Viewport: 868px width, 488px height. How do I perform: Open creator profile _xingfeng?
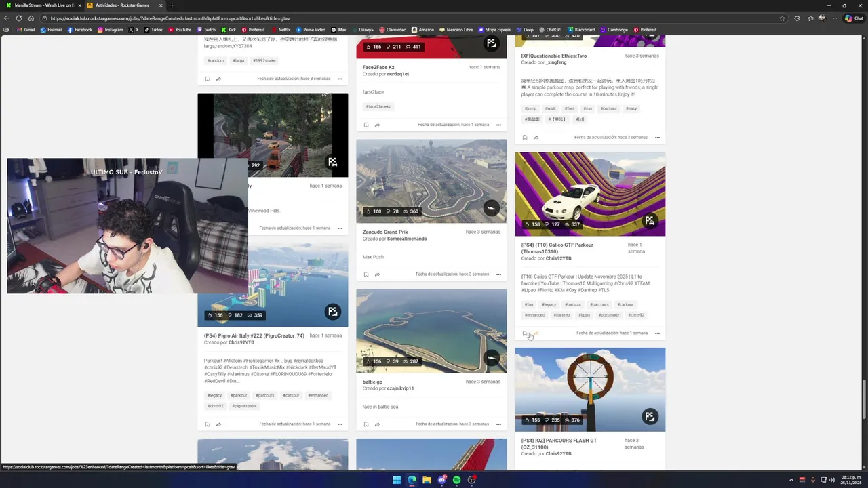point(556,62)
